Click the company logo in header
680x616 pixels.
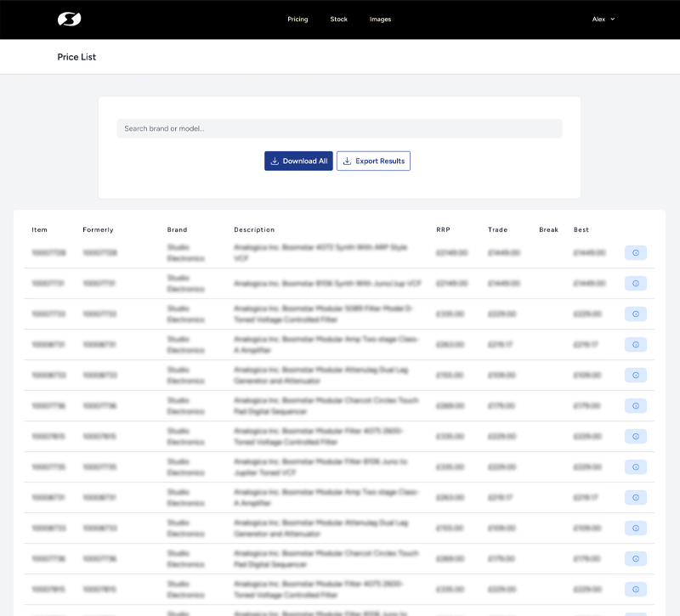click(69, 19)
